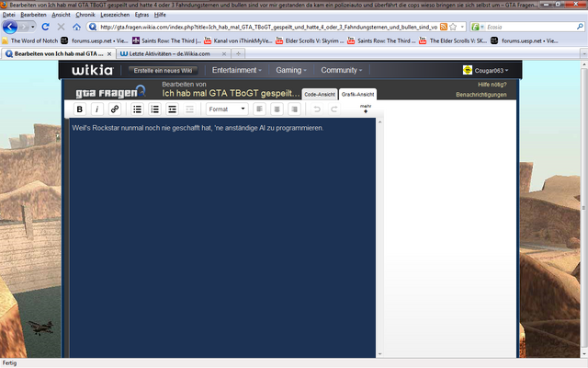Image resolution: width=588 pixels, height=368 pixels.
Task: Open the Format dropdown
Action: point(227,109)
